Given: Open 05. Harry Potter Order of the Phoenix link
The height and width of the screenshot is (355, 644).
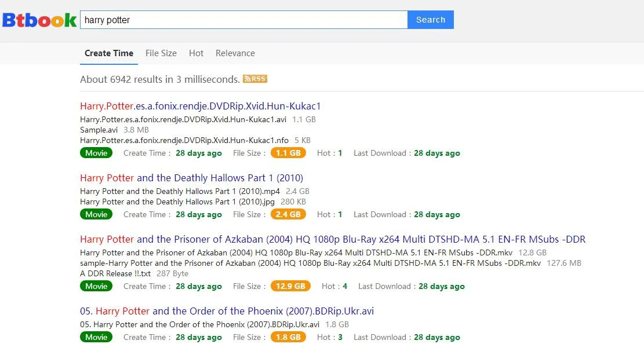Looking at the screenshot, I should (x=227, y=311).
